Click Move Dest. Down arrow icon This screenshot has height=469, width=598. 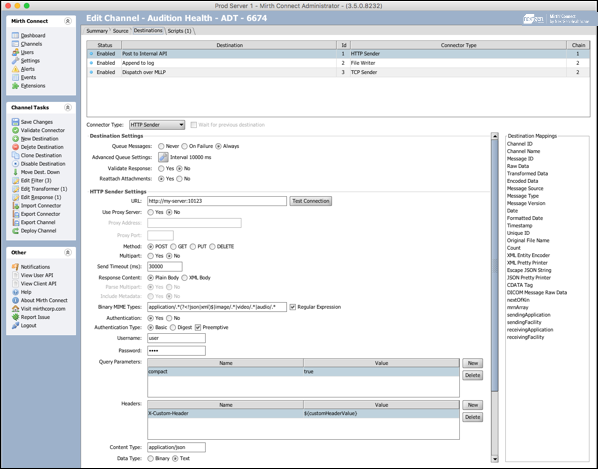[15, 172]
